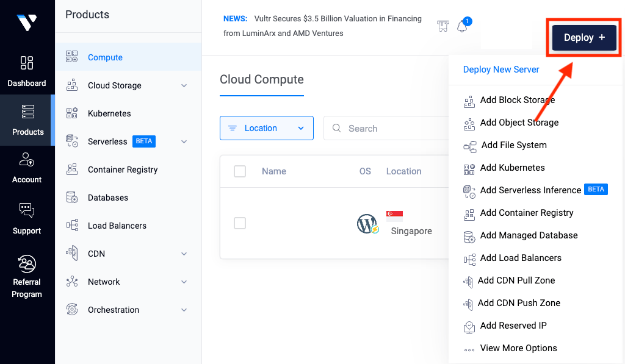
Task: Switch to the Cloud Compute tab
Action: point(261,79)
